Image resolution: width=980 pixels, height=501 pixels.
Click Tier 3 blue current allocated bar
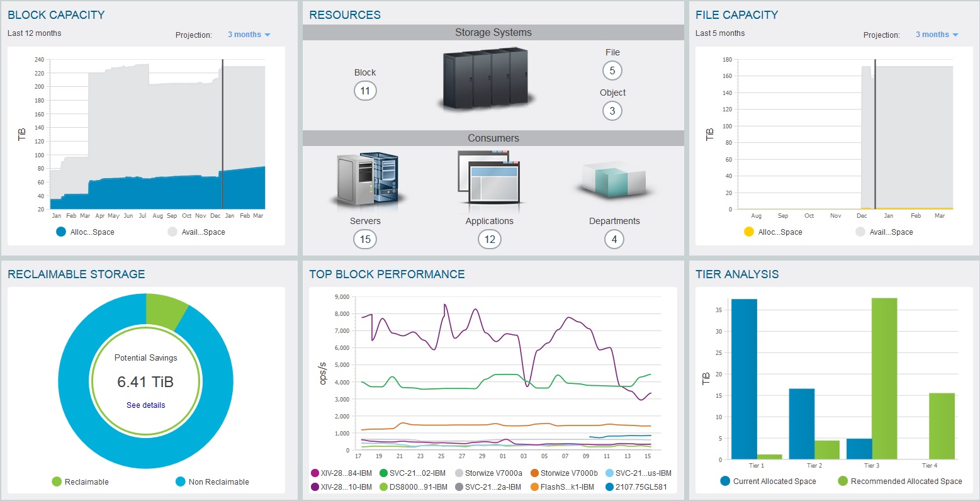click(859, 449)
